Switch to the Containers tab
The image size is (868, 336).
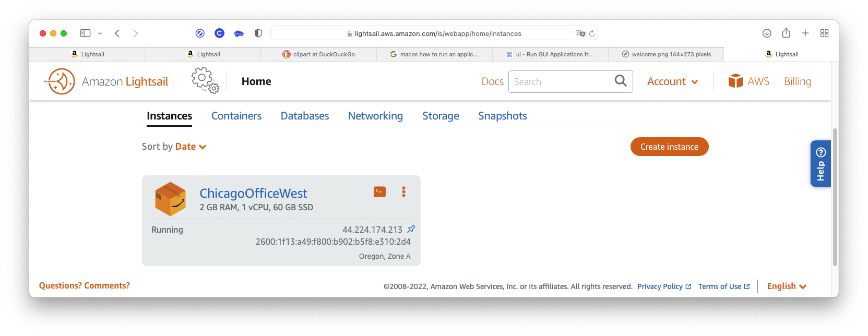[x=236, y=116]
